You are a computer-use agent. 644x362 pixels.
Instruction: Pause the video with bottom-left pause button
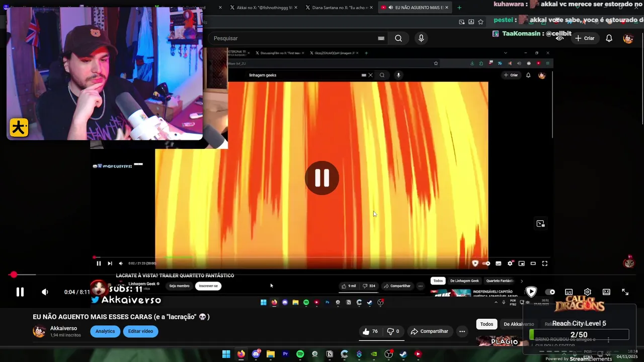tap(20, 292)
